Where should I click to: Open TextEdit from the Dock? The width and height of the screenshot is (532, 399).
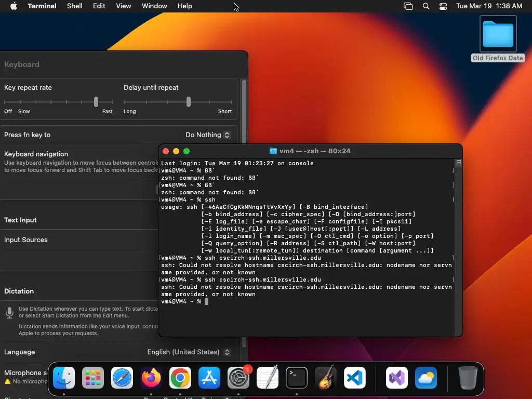tap(268, 378)
